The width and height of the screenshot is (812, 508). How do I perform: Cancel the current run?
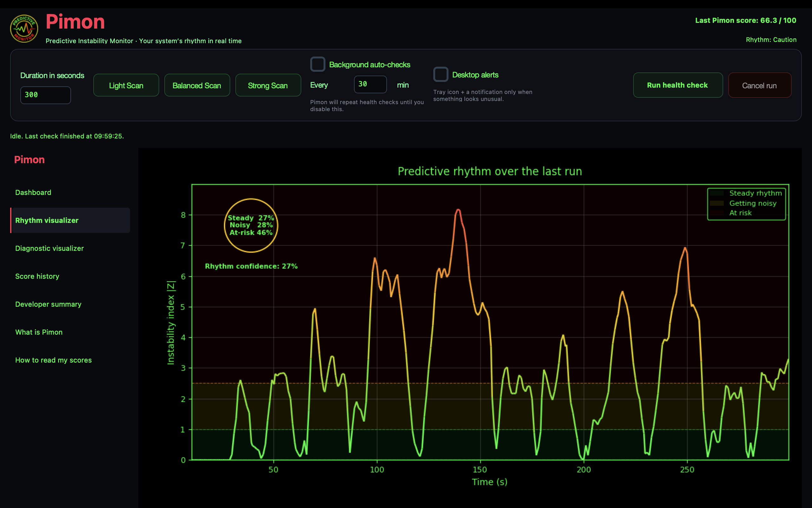[x=760, y=85]
